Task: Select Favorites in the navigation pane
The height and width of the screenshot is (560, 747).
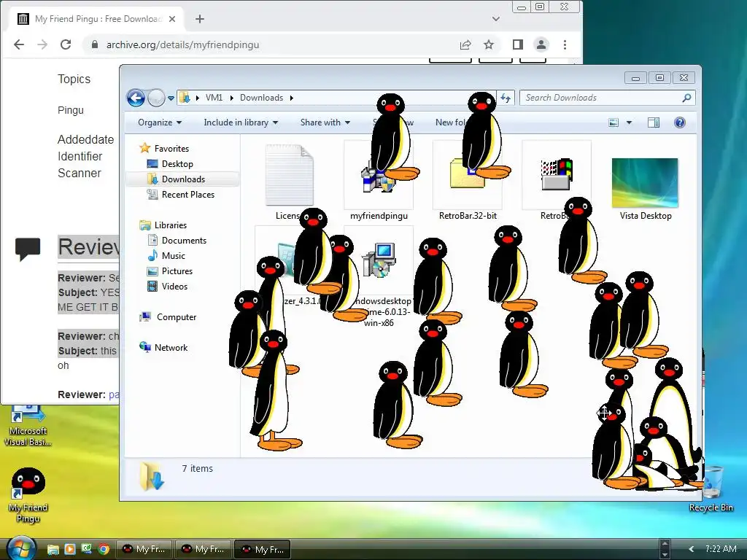Action: [164, 149]
